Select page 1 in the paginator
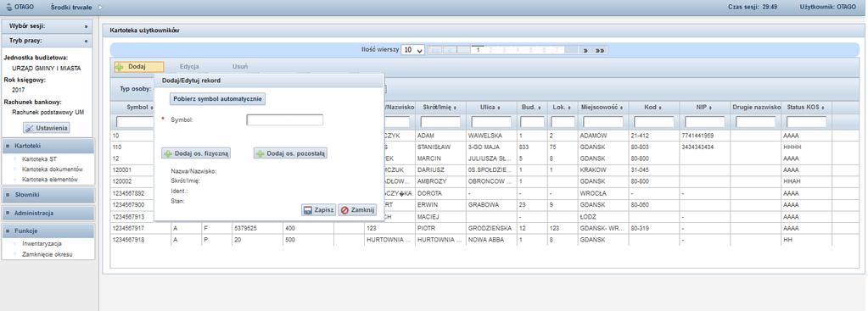Screen dimensions: 868x311 (x=478, y=50)
